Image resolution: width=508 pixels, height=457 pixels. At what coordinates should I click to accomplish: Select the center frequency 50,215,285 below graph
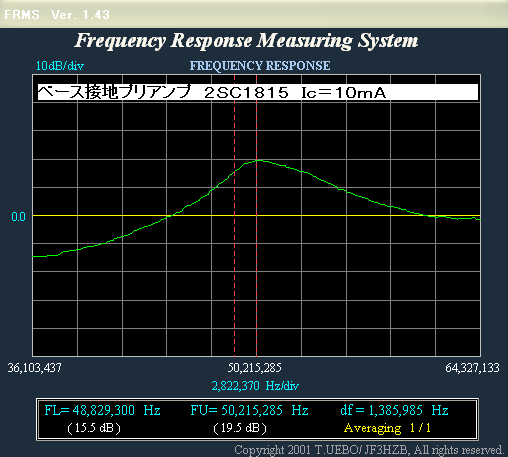pos(255,368)
